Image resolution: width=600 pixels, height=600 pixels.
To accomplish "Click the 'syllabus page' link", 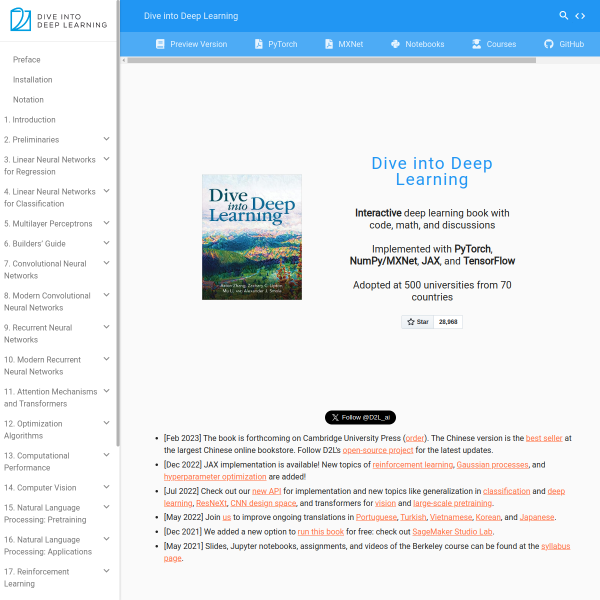I will 556,546.
